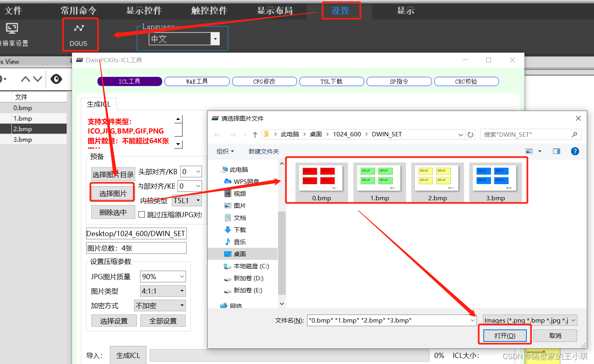The width and height of the screenshot is (594, 364).
Task: Click the search magnifier in the DWIN_SET search box
Action: 575,134
